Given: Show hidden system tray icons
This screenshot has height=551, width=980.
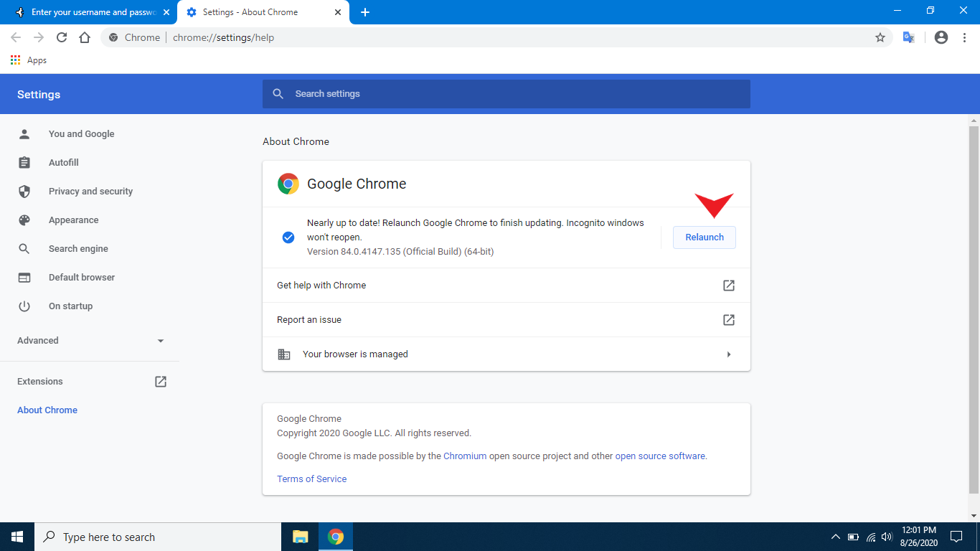Looking at the screenshot, I should (836, 537).
